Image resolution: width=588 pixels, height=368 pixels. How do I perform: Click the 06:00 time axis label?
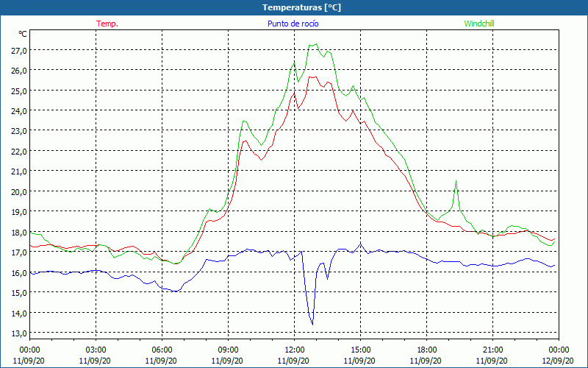(x=162, y=350)
